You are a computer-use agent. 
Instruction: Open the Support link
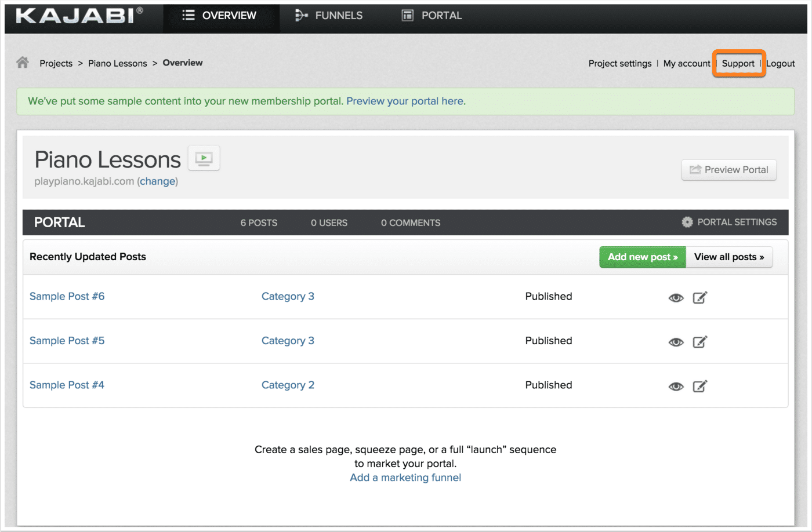pyautogui.click(x=738, y=63)
